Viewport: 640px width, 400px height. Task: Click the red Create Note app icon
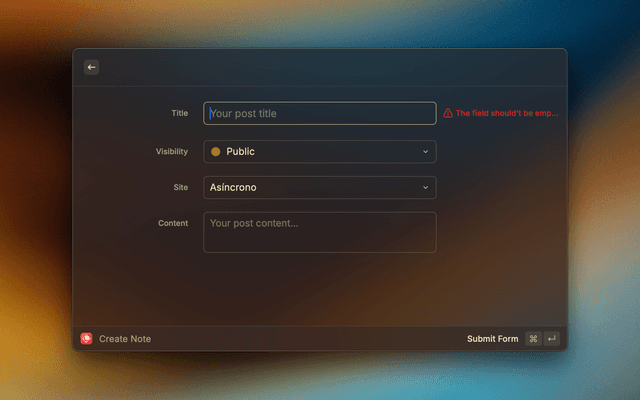[87, 339]
